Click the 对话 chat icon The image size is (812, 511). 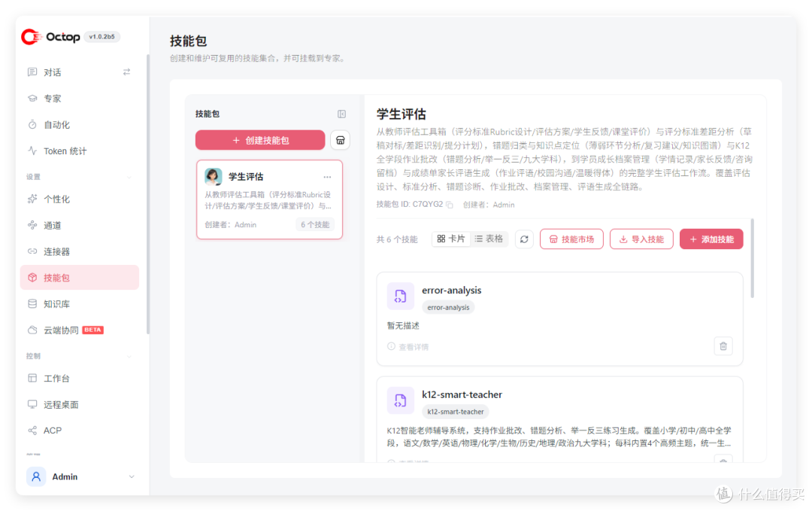pyautogui.click(x=32, y=72)
